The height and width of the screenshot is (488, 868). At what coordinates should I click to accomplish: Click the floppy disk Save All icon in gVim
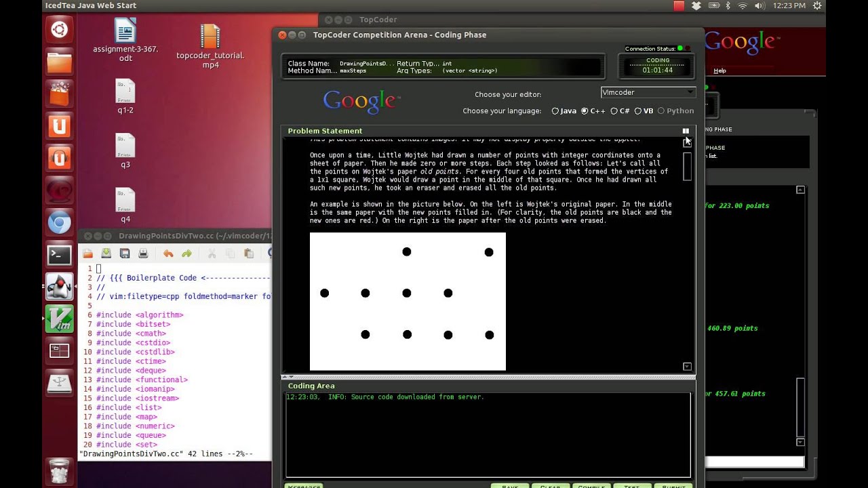pyautogui.click(x=125, y=253)
